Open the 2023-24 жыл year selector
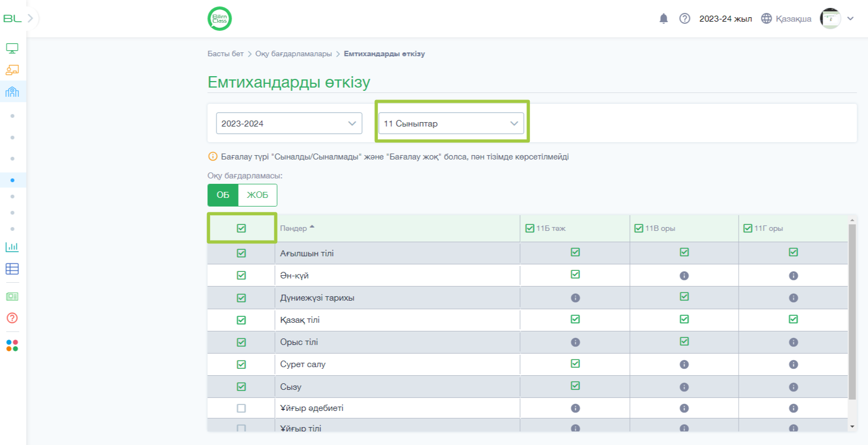Image resolution: width=868 pixels, height=445 pixels. point(725,18)
